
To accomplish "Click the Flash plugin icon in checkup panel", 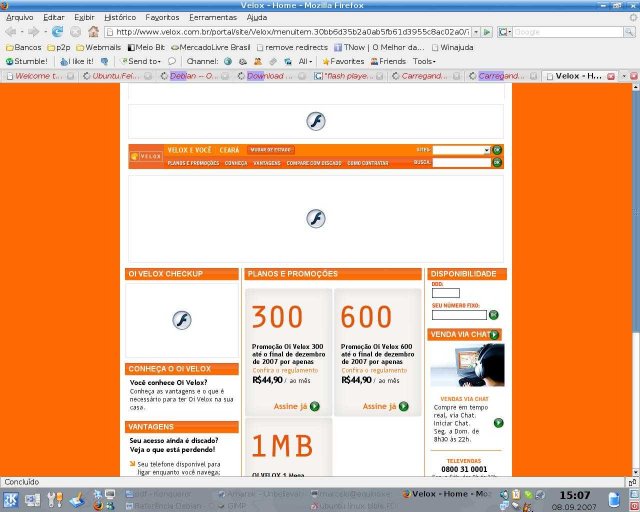I will pos(182,320).
